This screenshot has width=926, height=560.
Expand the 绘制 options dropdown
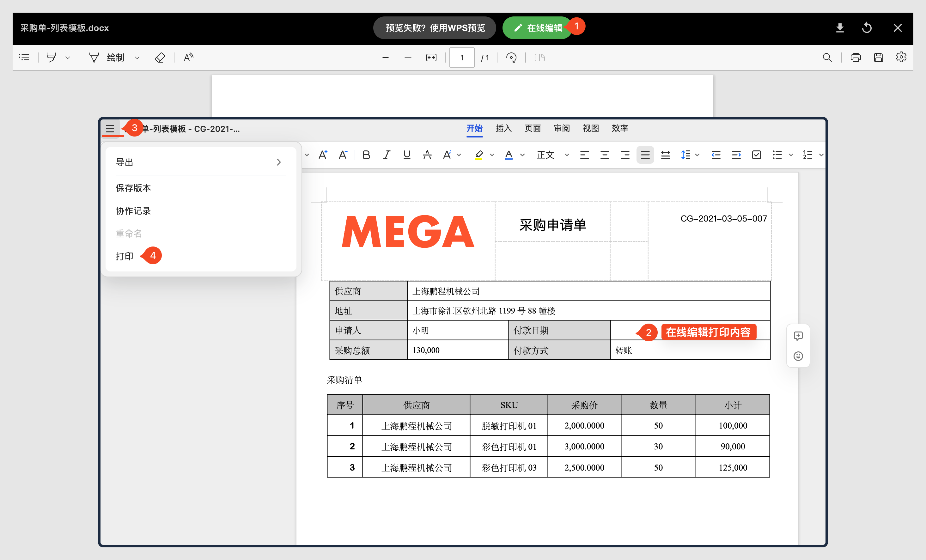tap(137, 58)
